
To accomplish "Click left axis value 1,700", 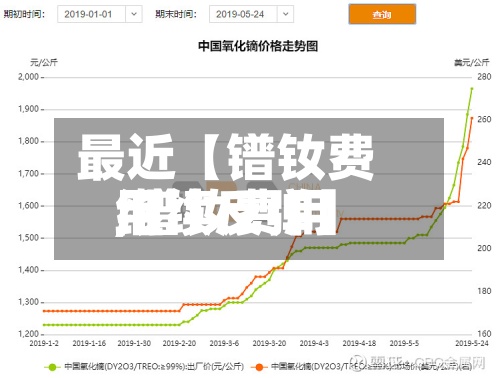I will coord(28,173).
